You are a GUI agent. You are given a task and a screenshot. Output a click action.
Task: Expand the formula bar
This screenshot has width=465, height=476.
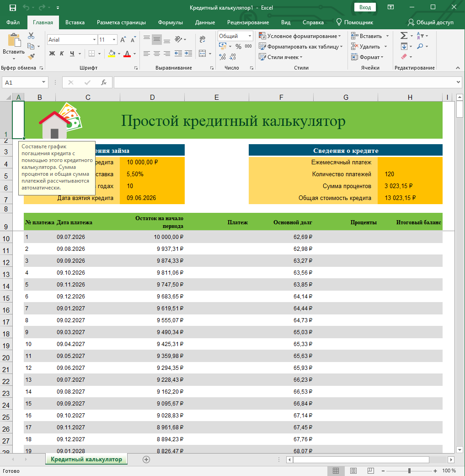click(458, 82)
